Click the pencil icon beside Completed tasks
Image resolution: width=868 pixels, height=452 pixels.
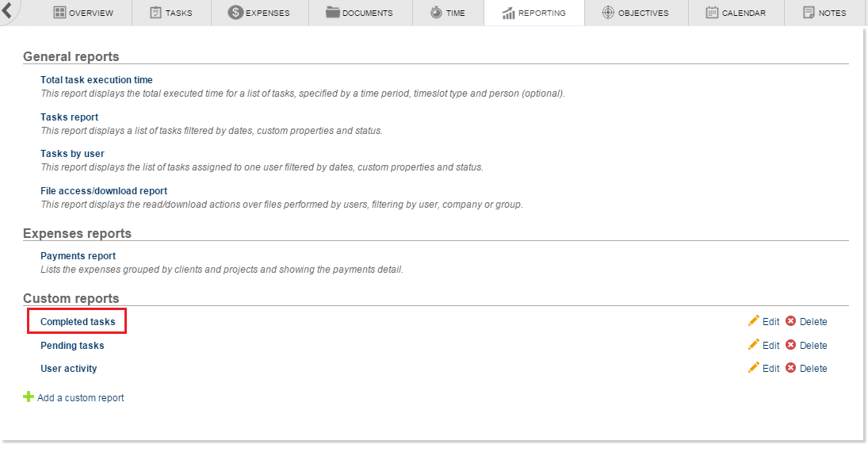(753, 321)
